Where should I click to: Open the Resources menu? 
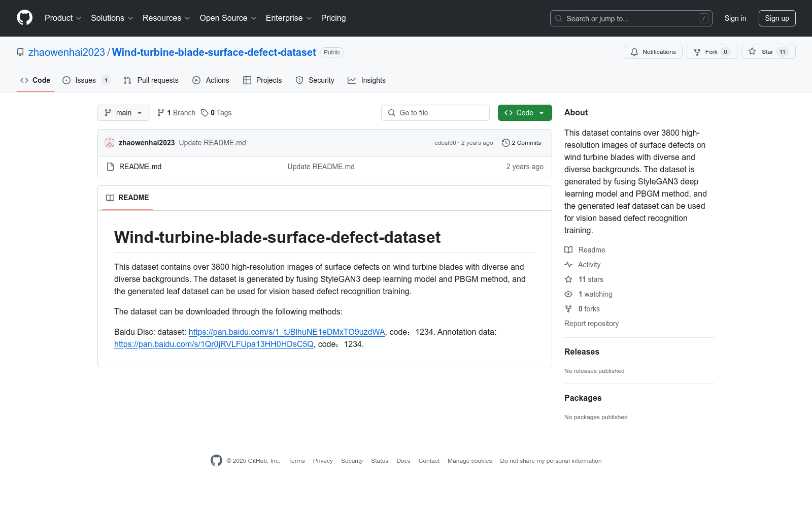pos(166,18)
